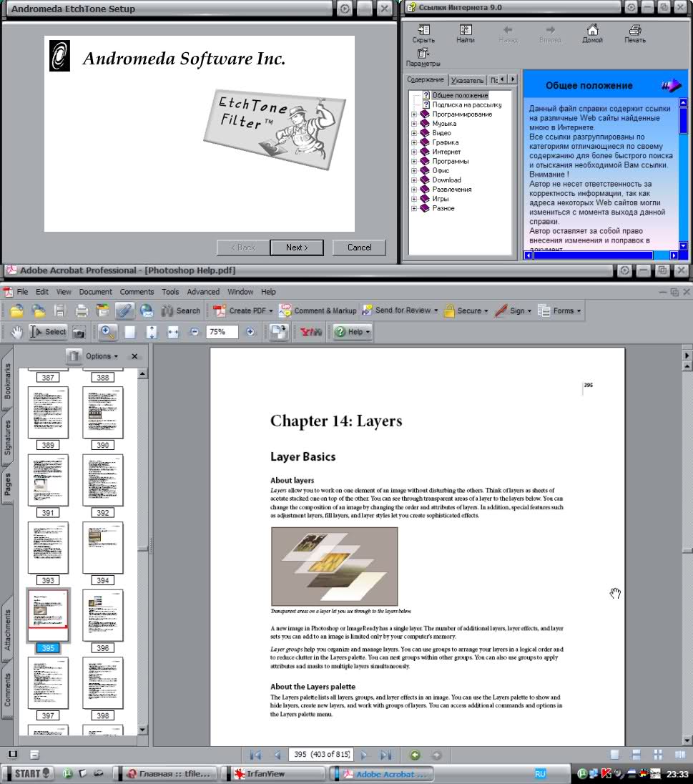Switch to the Bookmarks side tab
This screenshot has height=784, width=693.
[8, 381]
